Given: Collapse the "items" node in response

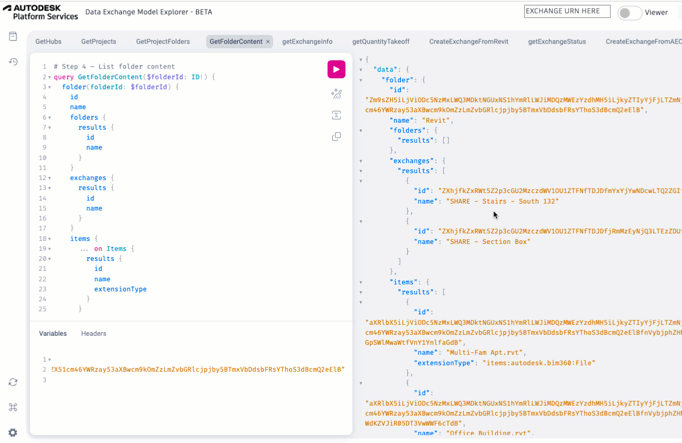Looking at the screenshot, I should click(x=361, y=282).
